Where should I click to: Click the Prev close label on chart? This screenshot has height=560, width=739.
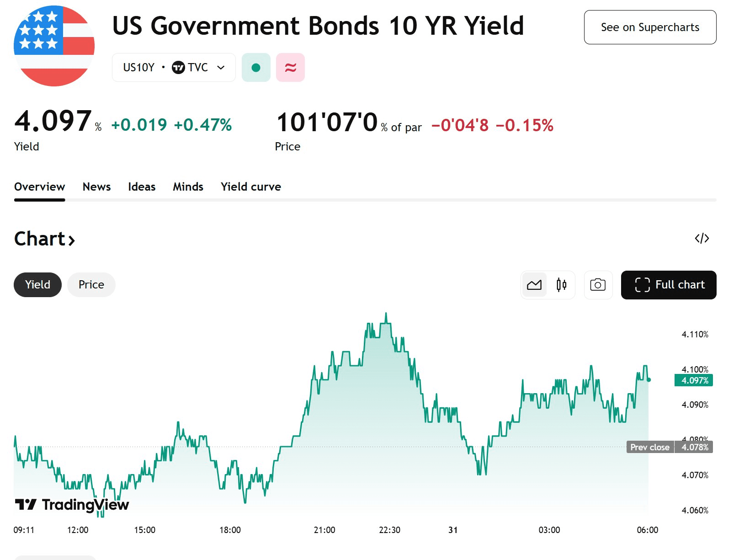click(x=649, y=447)
